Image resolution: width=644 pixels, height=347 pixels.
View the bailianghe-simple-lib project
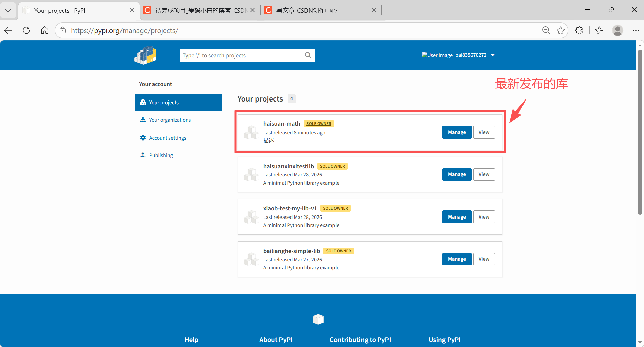pyautogui.click(x=484, y=259)
